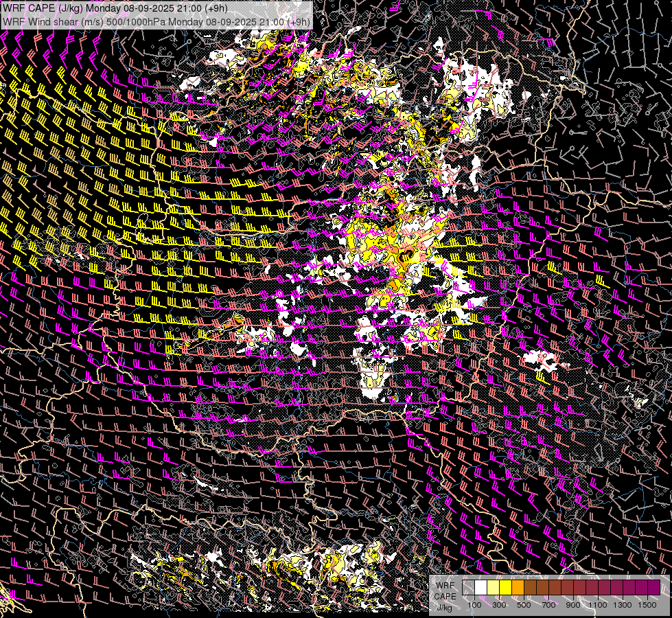Click the legend value "1100"
Image resolution: width=672 pixels, height=618 pixels.
598,605
